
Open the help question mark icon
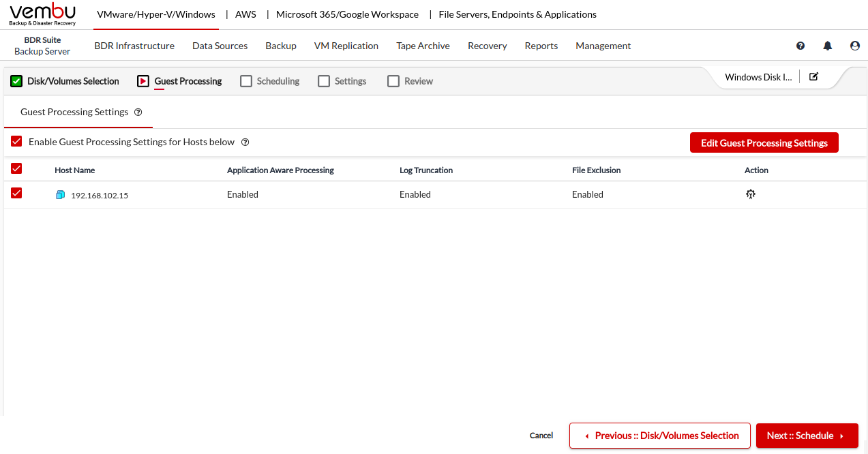point(800,46)
